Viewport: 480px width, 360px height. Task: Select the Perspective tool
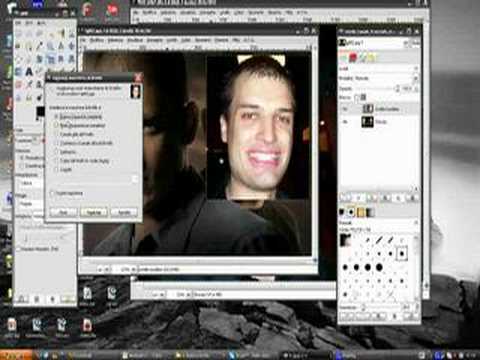71,59
